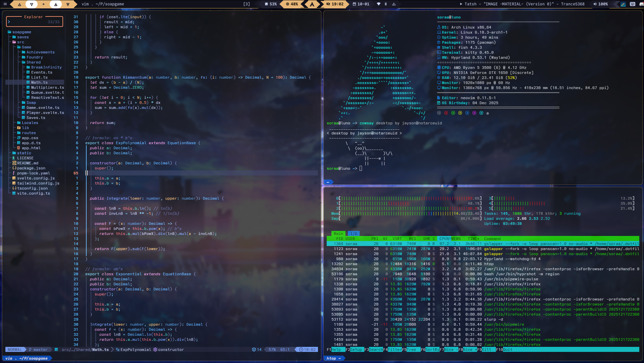Click the README.md file icon
Screen dimensions: 644x363
14,163
